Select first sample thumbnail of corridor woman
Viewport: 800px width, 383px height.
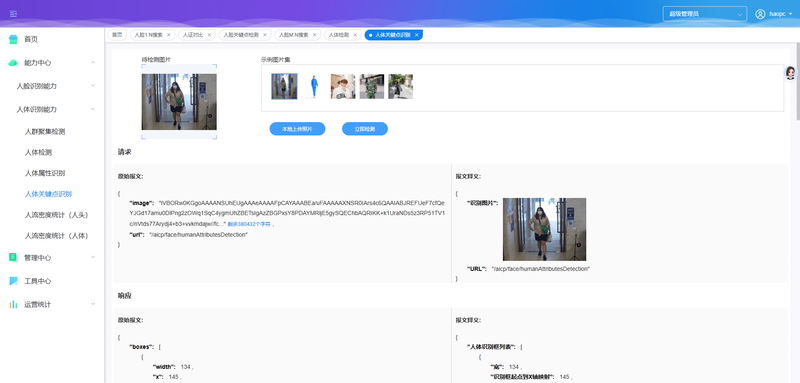tap(284, 86)
